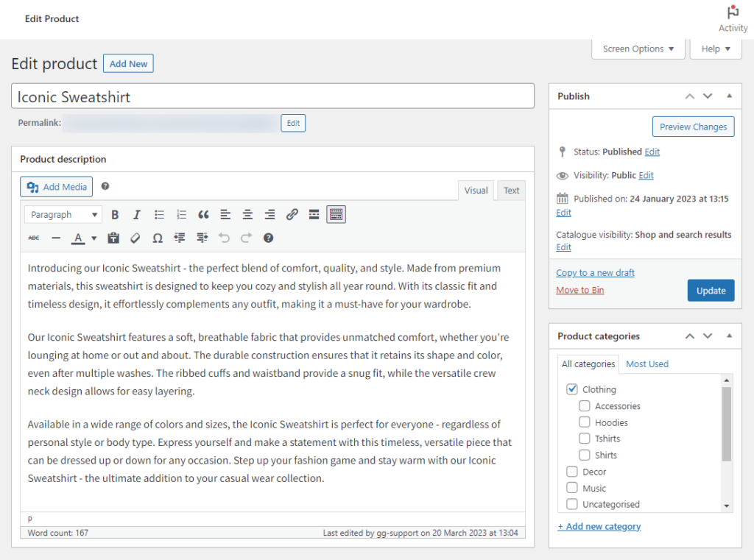Undo the last editor change
754x560 pixels.
[224, 238]
